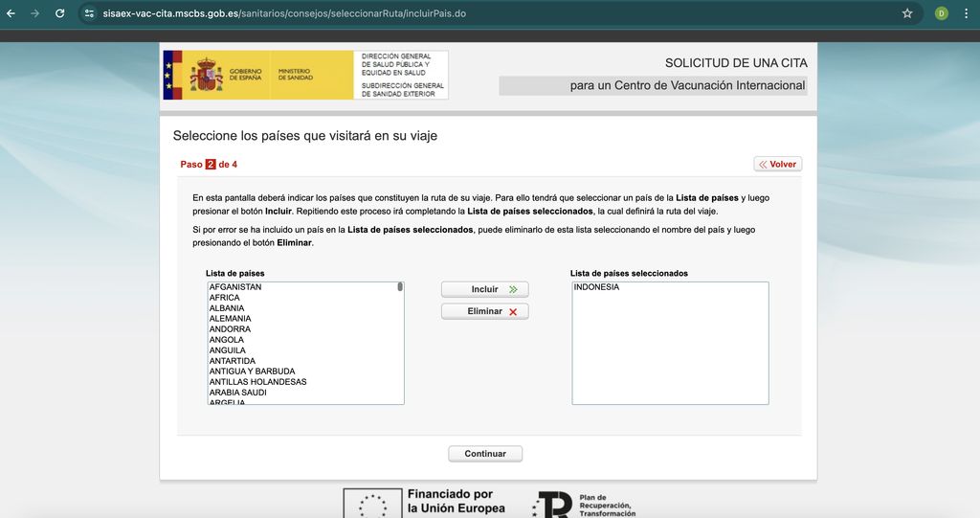Screen dimensions: 980x518
Task: Go back with the browser back arrow
Action: [11, 13]
